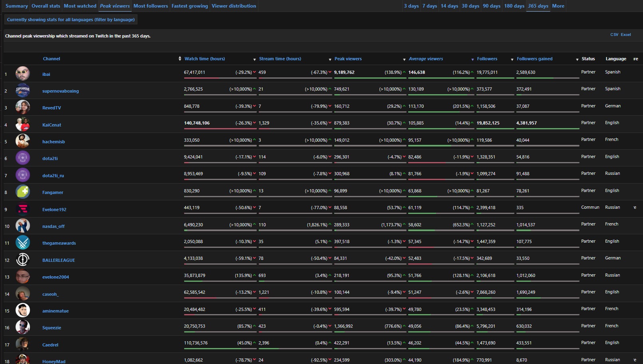Image resolution: width=643 pixels, height=364 pixels.
Task: Click the dota2ti_ru purple channel icon
Action: (23, 175)
